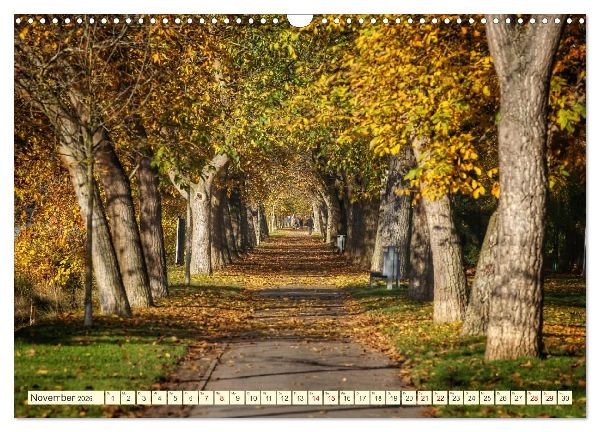Select date cell 4
600x432 pixels.
pos(159,398)
